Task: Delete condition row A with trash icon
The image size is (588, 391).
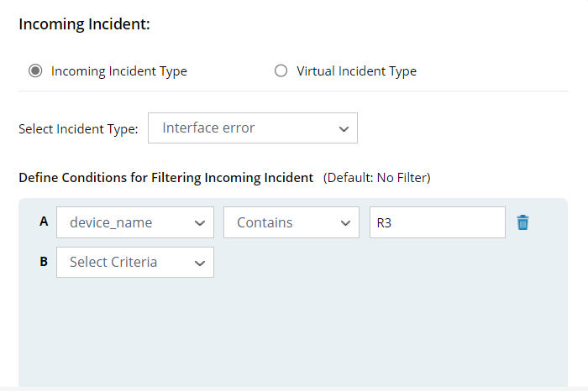Action: 523,222
